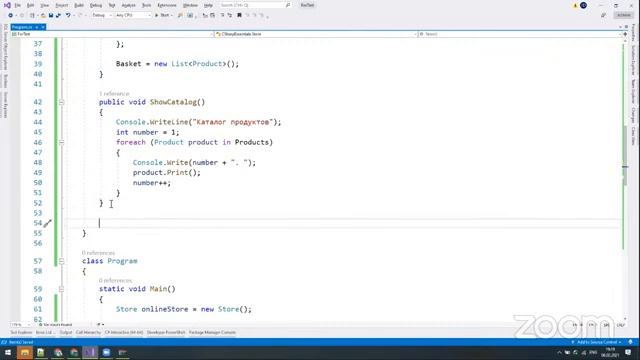Open File Explorer from the taskbar
This screenshot has height=360, width=640.
(24, 352)
